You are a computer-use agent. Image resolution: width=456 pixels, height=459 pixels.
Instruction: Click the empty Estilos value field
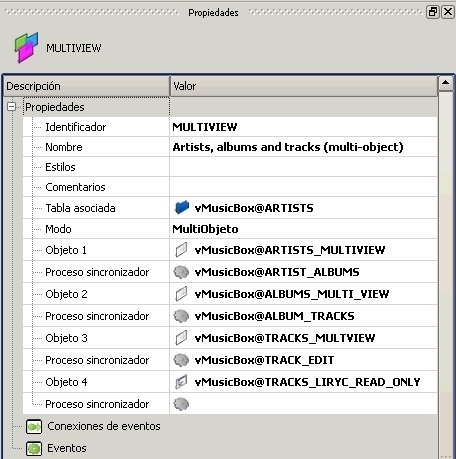pyautogui.click(x=303, y=167)
